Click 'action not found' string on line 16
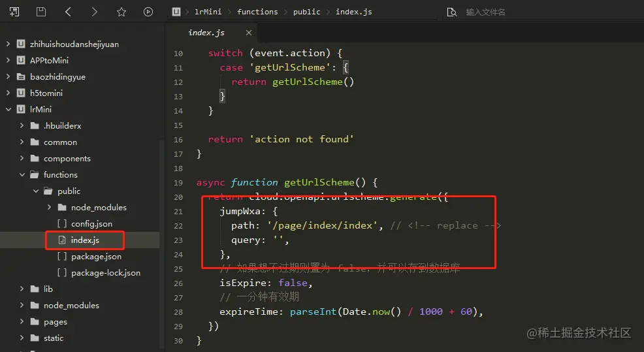Image resolution: width=644 pixels, height=352 pixels. coord(302,139)
